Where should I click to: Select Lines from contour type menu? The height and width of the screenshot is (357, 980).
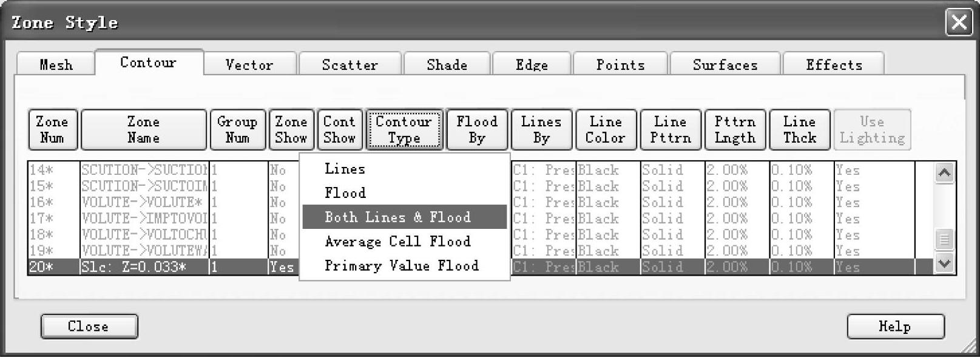tap(345, 169)
